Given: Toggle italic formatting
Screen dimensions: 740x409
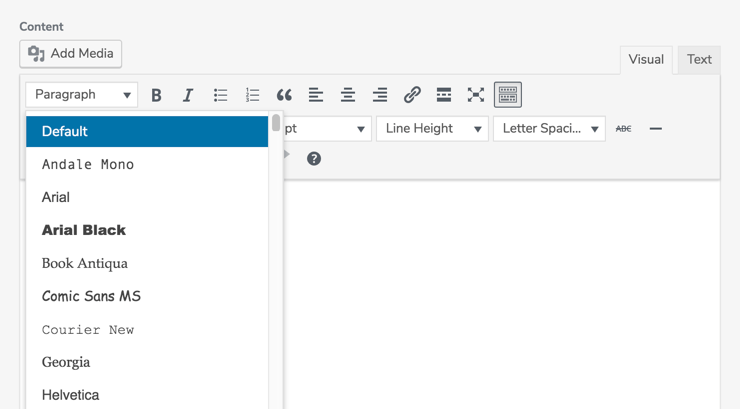Looking at the screenshot, I should (x=188, y=95).
